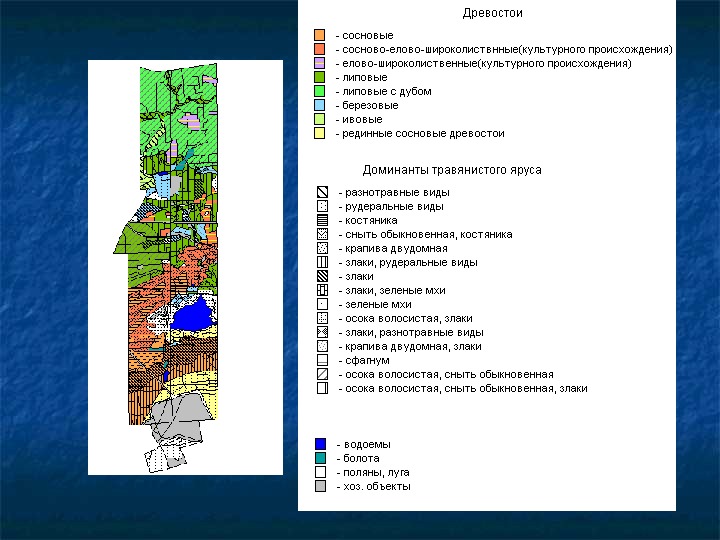
Task: Select the 'разнотравные виды' label text
Action: pyautogui.click(x=397, y=192)
